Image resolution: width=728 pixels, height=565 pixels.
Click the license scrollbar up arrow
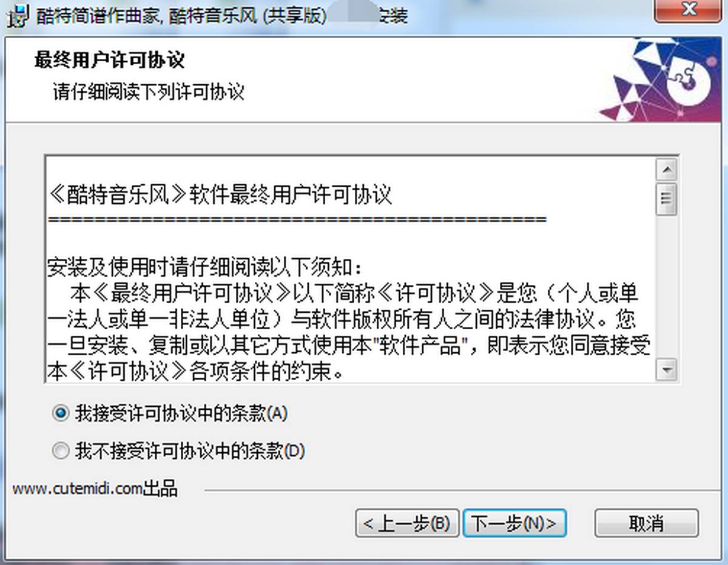point(667,169)
